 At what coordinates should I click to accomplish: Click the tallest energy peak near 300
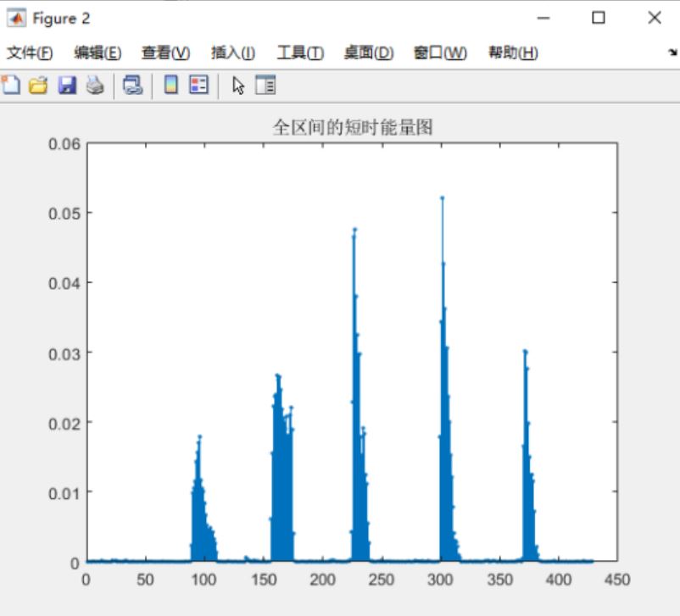(x=443, y=198)
